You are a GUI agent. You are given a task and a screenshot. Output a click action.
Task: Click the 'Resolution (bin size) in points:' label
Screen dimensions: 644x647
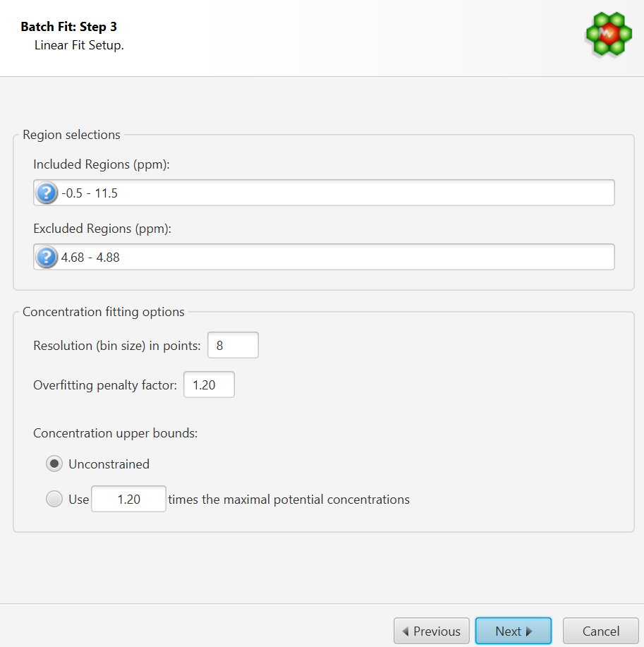117,346
